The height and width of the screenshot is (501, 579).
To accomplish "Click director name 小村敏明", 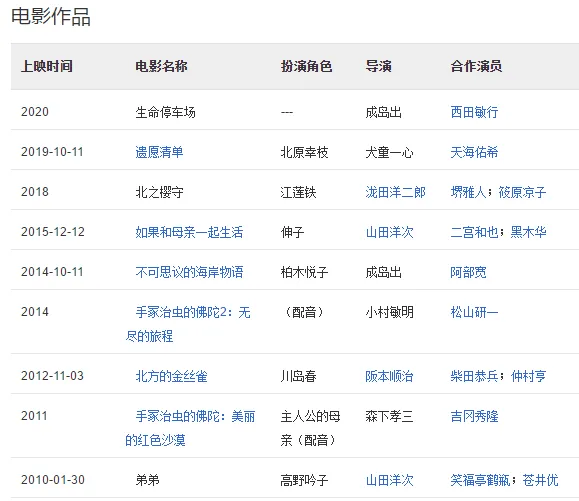I will pos(389,312).
